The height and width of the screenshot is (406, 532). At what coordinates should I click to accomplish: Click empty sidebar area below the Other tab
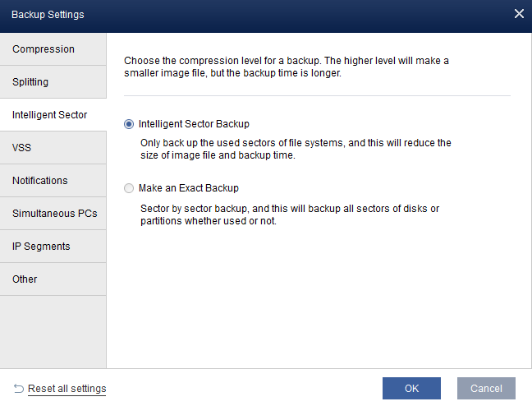click(x=53, y=329)
